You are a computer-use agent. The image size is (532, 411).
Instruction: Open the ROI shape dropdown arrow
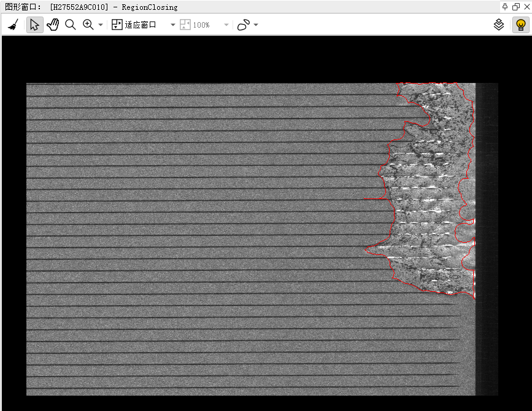(x=256, y=25)
